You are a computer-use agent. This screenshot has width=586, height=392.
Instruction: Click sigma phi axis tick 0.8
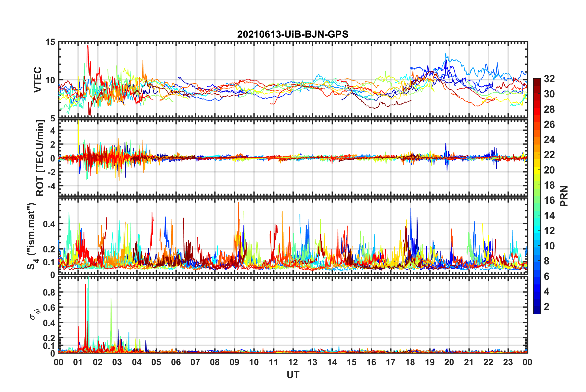coord(49,292)
